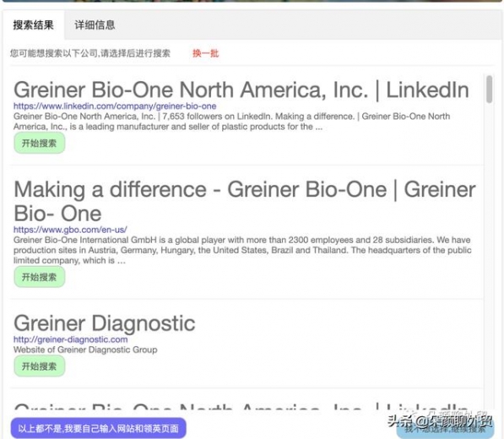Click 开始搜索 under Greiner Diagnostic
Screen dimensions: 504x439
[39, 366]
